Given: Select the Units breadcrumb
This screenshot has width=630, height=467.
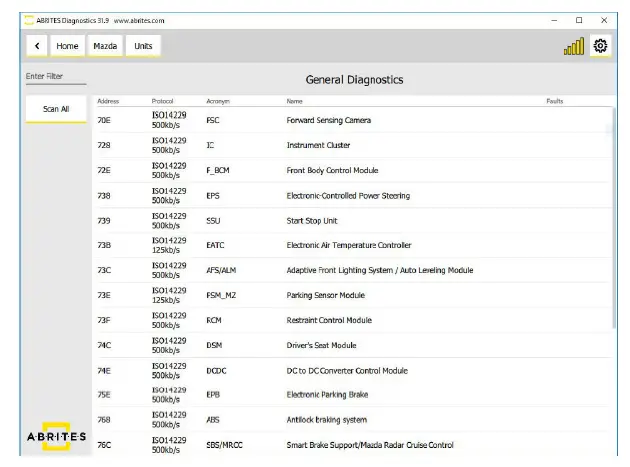Looking at the screenshot, I should (x=143, y=46).
